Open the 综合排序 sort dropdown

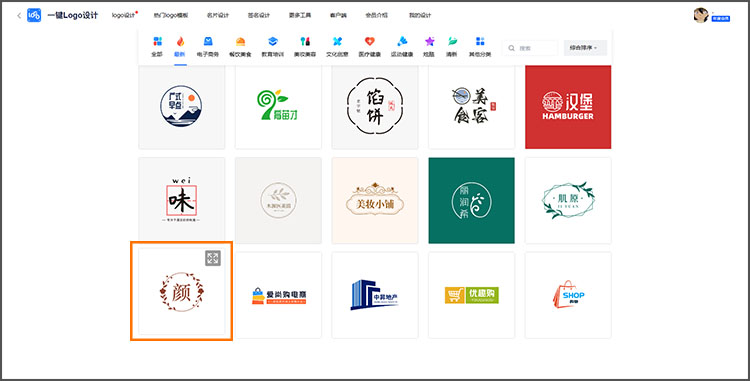[x=585, y=48]
